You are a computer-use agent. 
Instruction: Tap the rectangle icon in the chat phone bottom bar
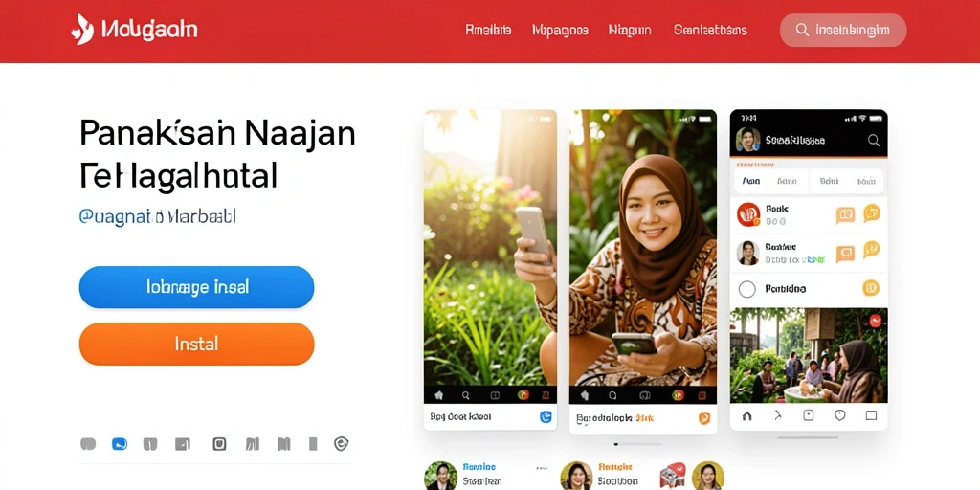871,415
